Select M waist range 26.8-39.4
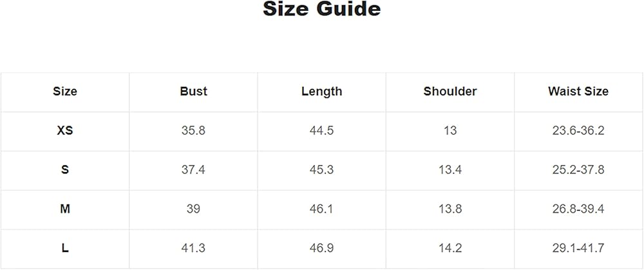This screenshot has height=270, width=644. [578, 209]
